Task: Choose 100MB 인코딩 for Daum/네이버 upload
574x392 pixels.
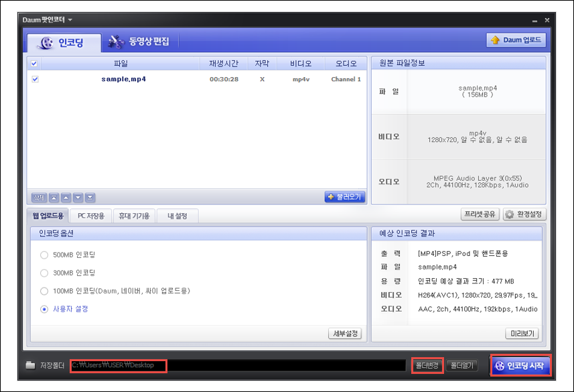Action: coord(44,291)
